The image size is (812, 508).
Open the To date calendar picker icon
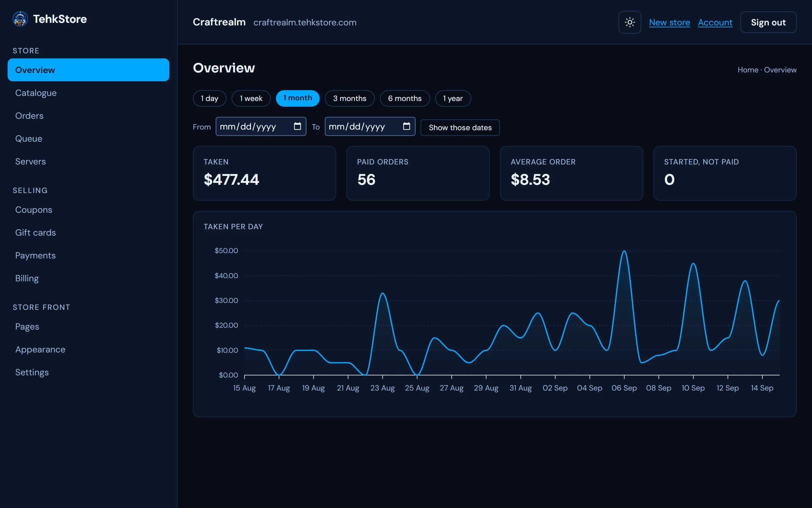[x=406, y=126]
